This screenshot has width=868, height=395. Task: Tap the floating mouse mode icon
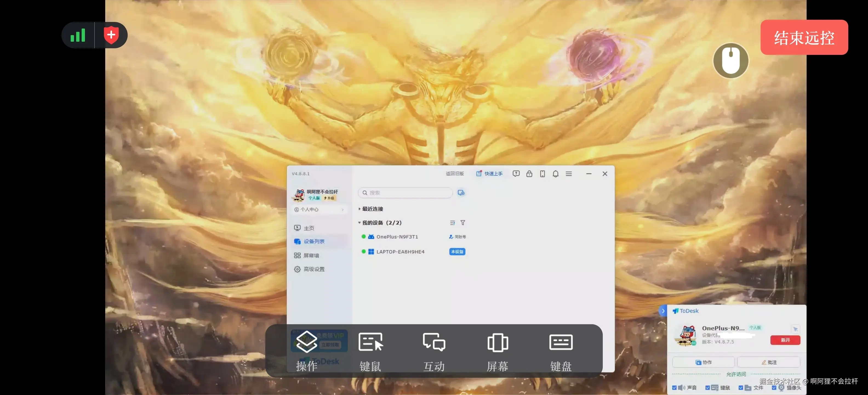tap(730, 61)
